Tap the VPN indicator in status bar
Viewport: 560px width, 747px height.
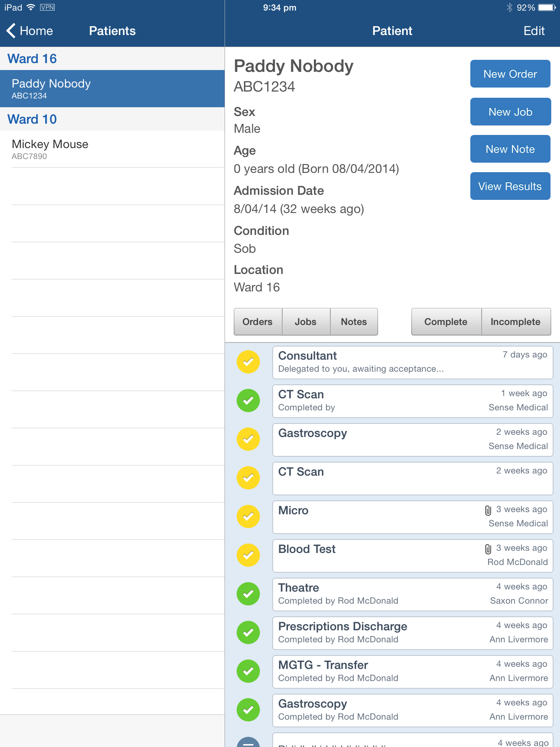point(47,7)
